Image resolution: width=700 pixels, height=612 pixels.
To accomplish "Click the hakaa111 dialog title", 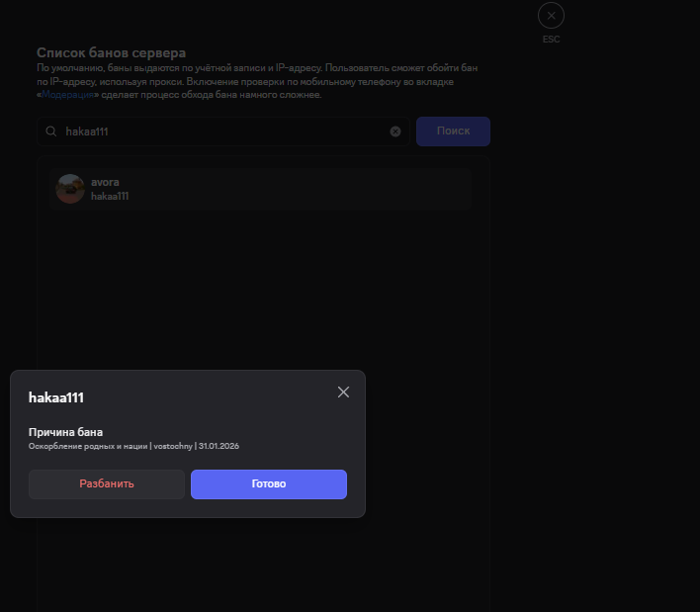I will (x=56, y=397).
